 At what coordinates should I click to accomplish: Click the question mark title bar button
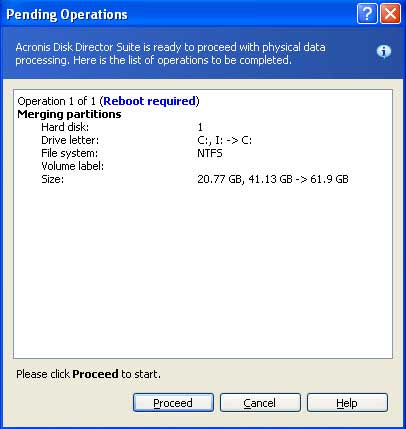click(367, 14)
